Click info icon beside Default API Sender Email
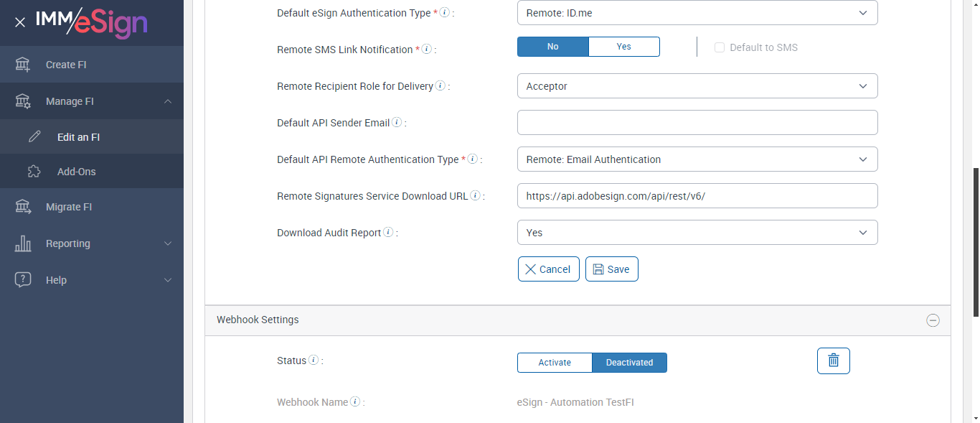Viewport: 980px width, 423px height. click(397, 122)
